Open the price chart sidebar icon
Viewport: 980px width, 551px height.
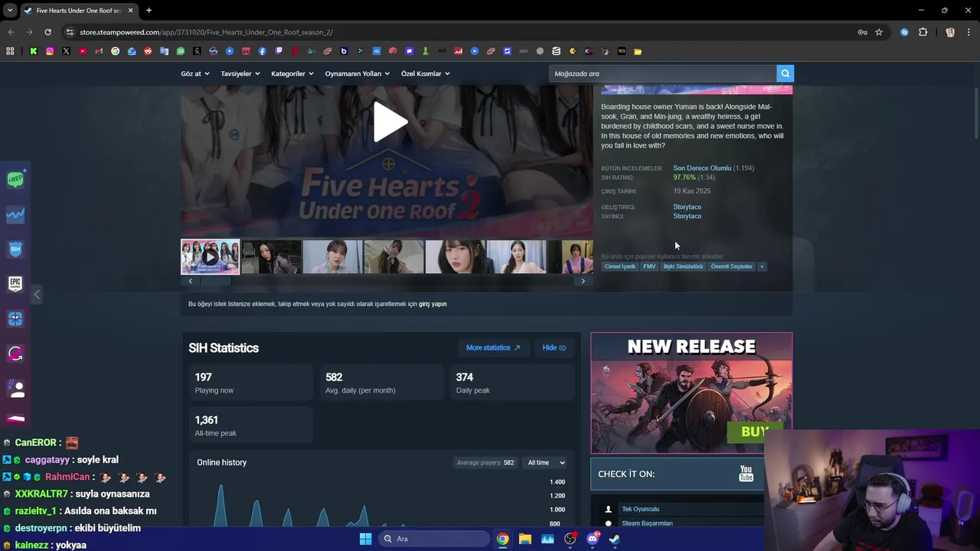tap(15, 215)
